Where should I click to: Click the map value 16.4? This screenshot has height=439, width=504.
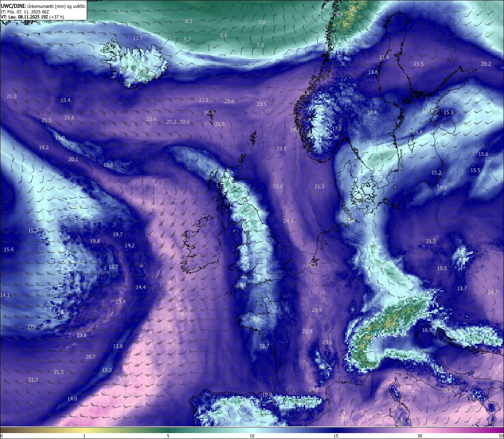pyautogui.click(x=405, y=422)
